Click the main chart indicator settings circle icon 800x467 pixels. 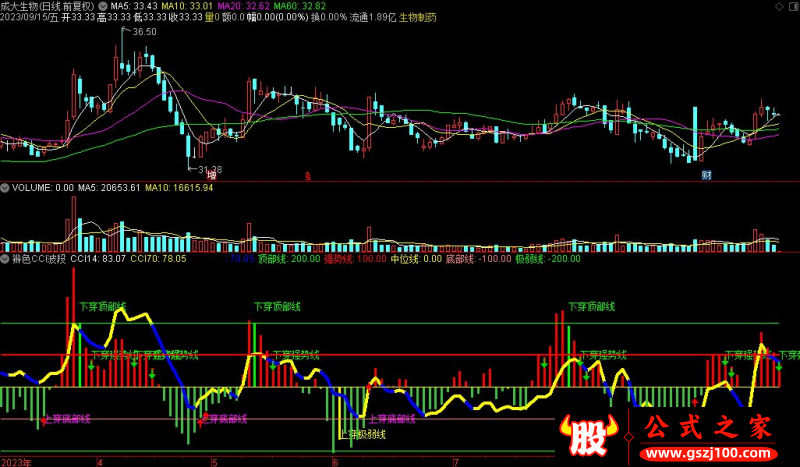pos(103,5)
